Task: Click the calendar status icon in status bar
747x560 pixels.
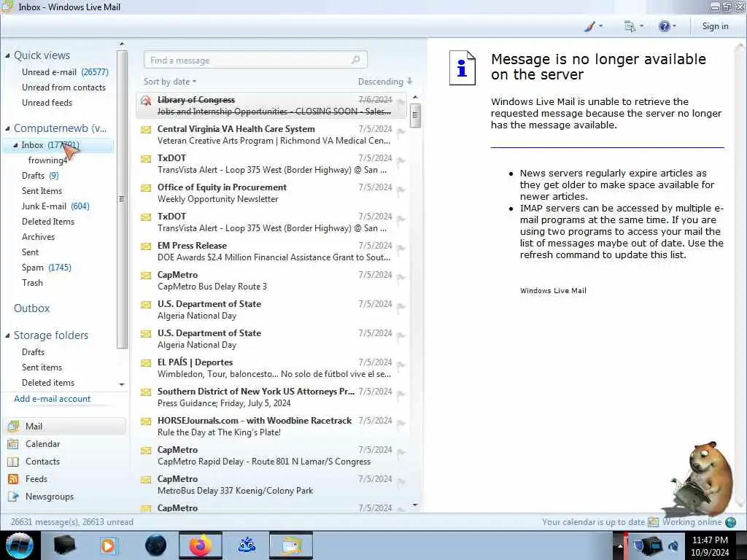Action: 653,522
